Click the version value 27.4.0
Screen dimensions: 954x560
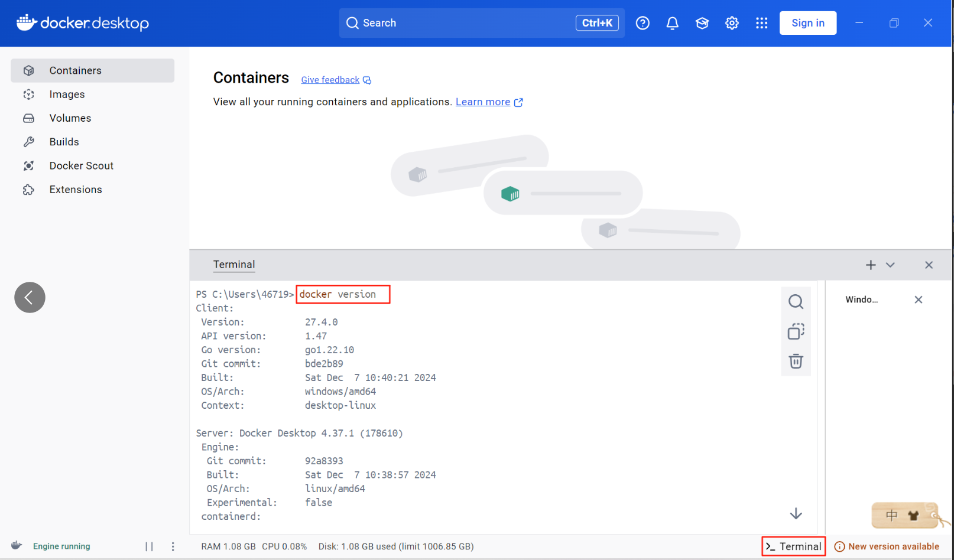pos(322,322)
